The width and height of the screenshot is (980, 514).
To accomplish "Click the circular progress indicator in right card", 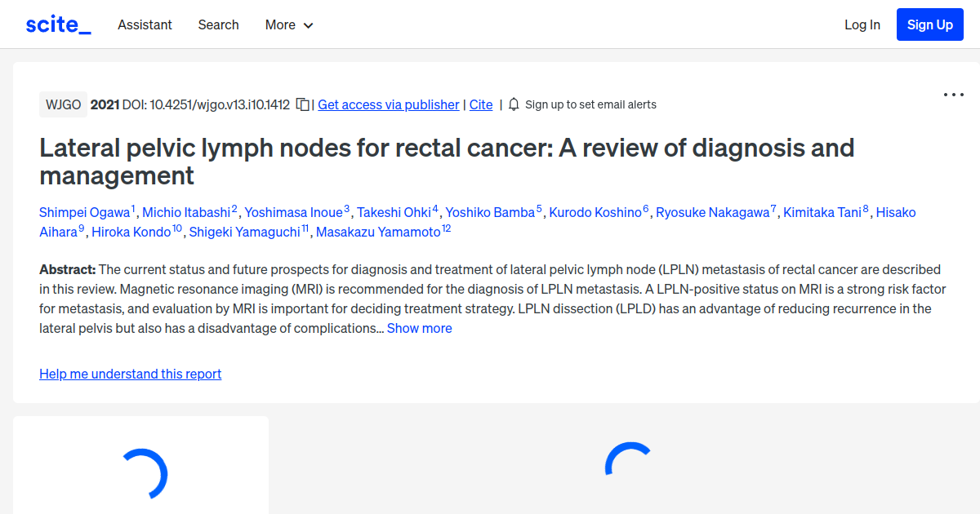I will coord(626,465).
